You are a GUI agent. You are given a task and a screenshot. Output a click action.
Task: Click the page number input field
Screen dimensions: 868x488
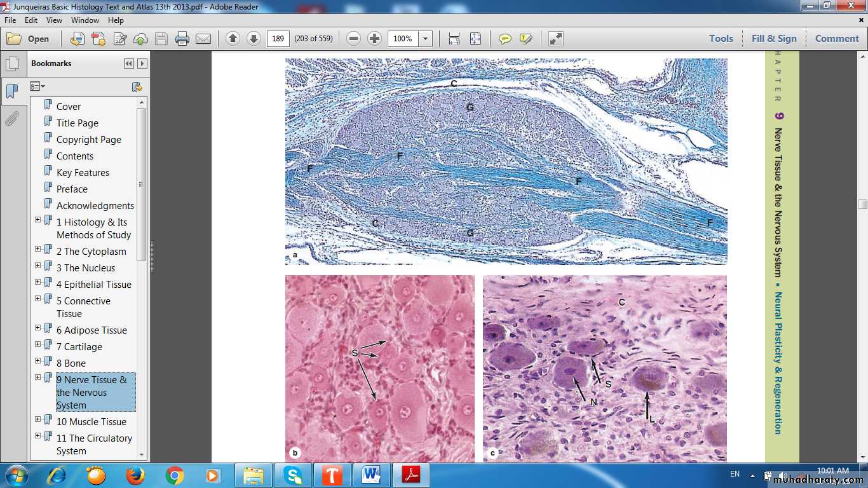278,39
